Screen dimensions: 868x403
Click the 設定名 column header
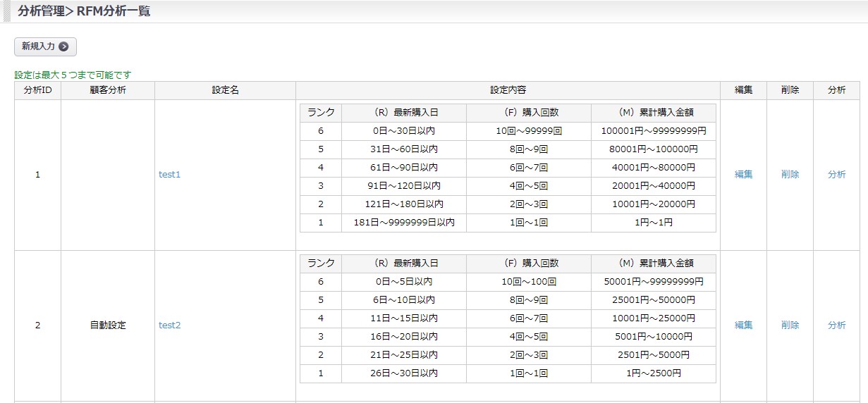(225, 90)
